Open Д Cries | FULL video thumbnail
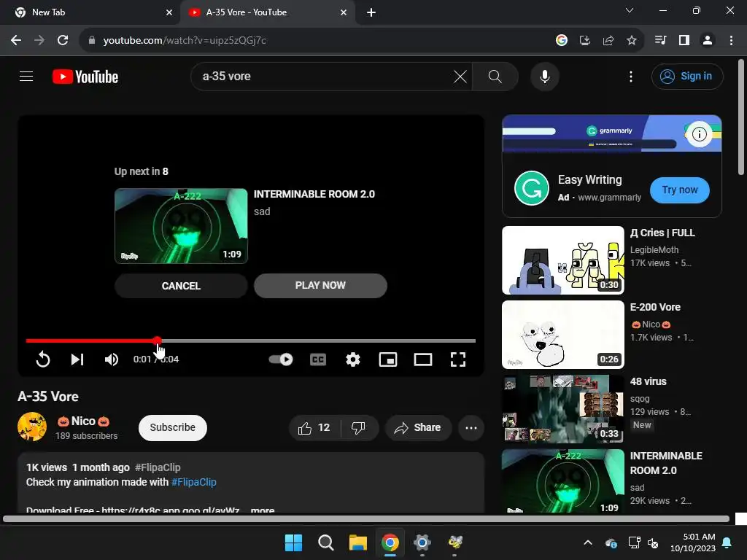Image resolution: width=747 pixels, height=560 pixels. point(562,260)
